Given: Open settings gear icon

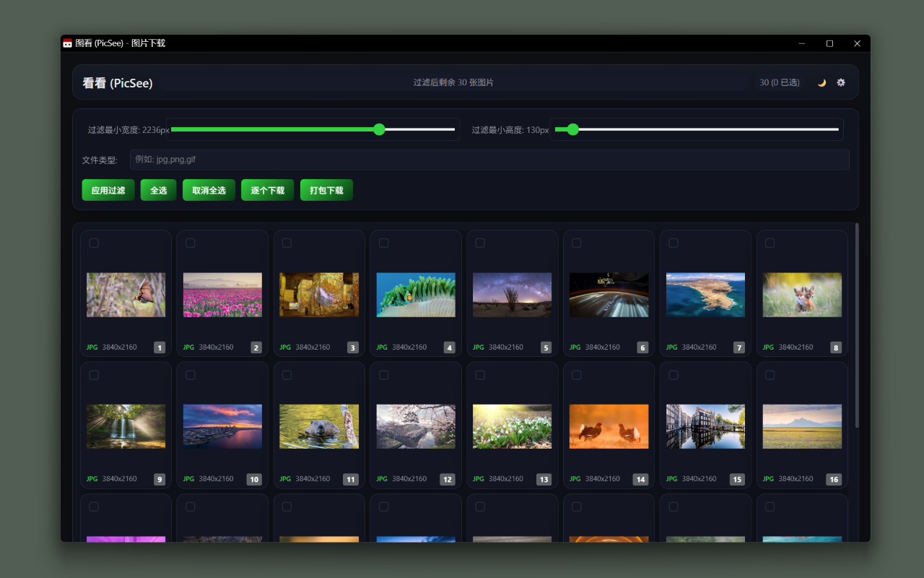Looking at the screenshot, I should click(841, 82).
